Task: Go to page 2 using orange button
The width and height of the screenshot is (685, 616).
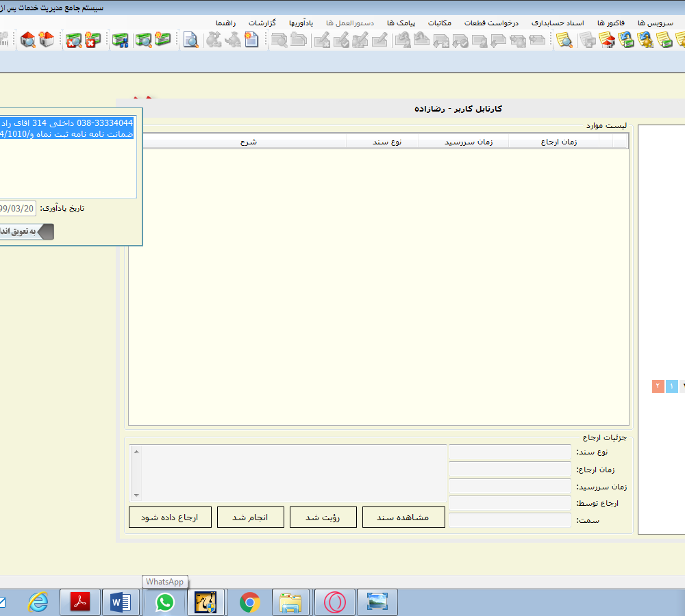Action: tap(658, 387)
